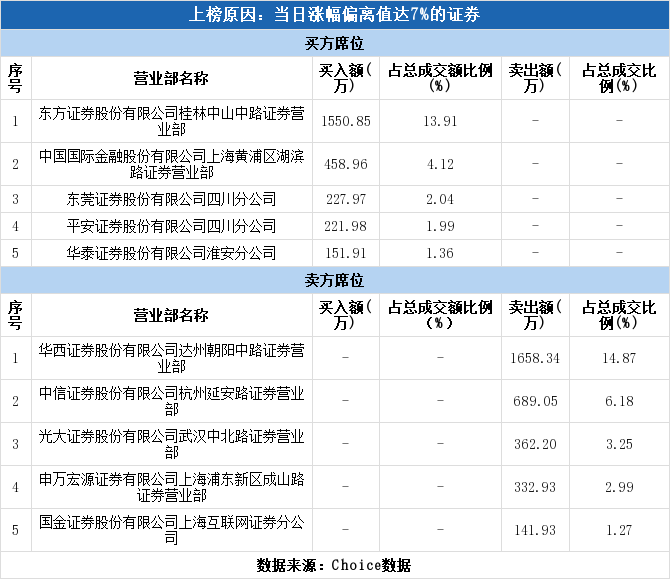Select buy amount 151.91
This screenshot has width=670, height=579.
[346, 253]
